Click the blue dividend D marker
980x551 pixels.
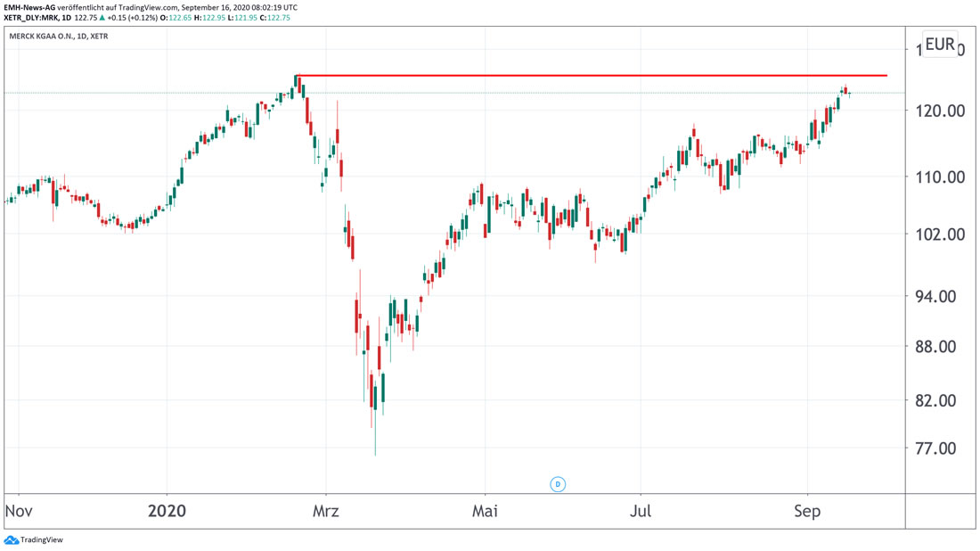coord(559,484)
